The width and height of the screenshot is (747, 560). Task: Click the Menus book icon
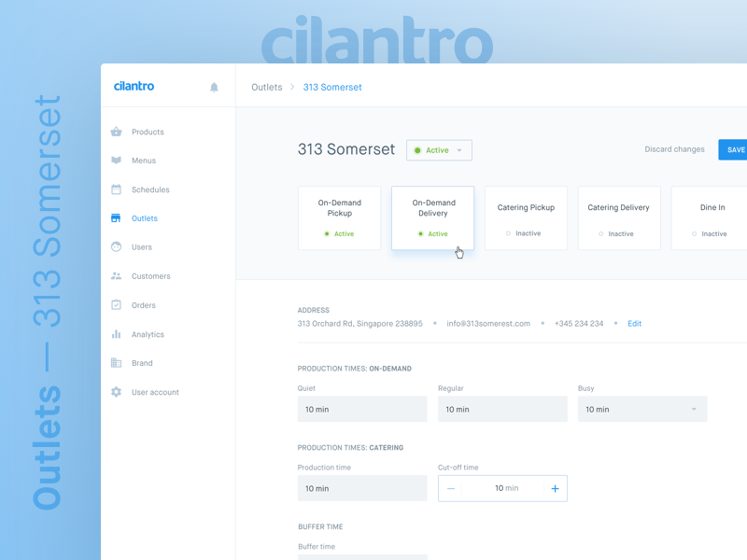point(116,161)
